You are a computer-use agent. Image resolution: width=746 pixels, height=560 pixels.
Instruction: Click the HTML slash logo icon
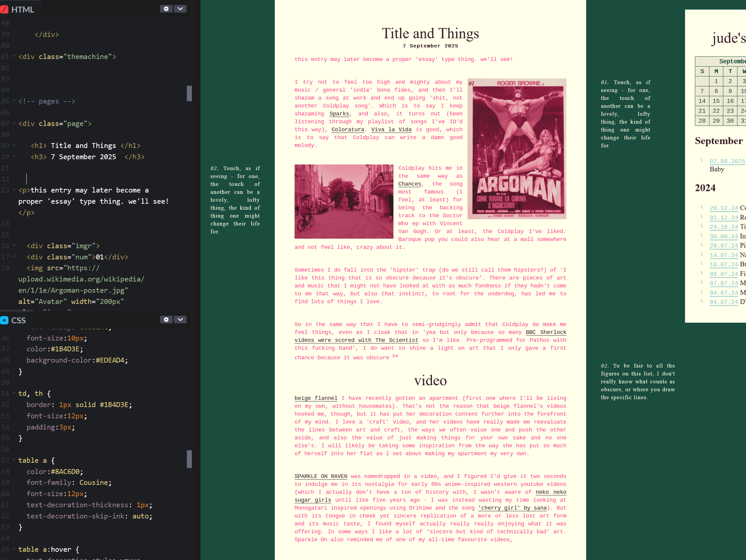(x=4, y=10)
